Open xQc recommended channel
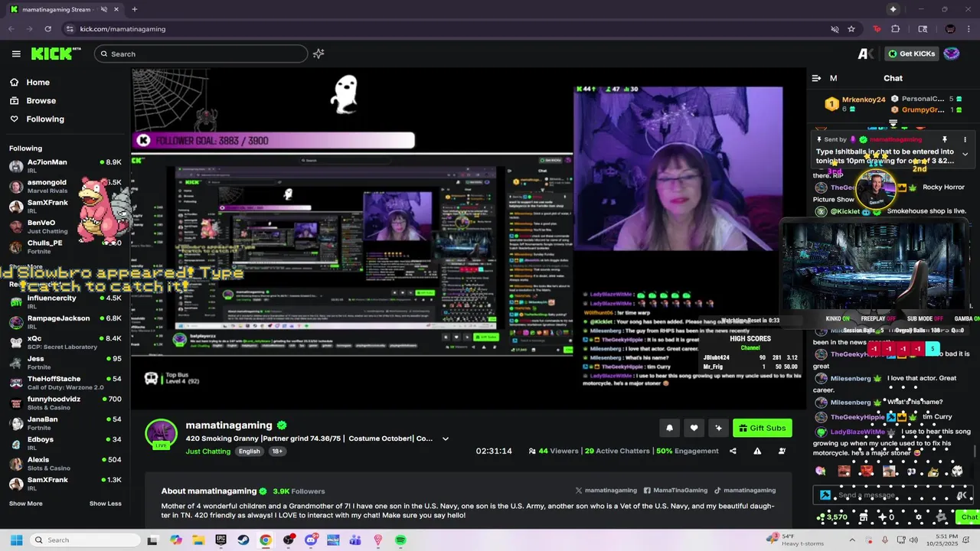This screenshot has width=980, height=551. pos(65,342)
